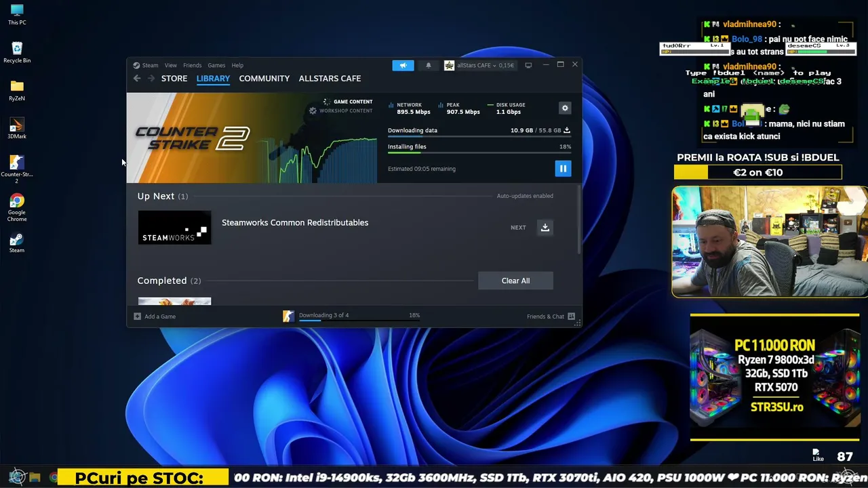This screenshot has height=488, width=868.
Task: Start the Steamworks download now icon
Action: point(545,228)
